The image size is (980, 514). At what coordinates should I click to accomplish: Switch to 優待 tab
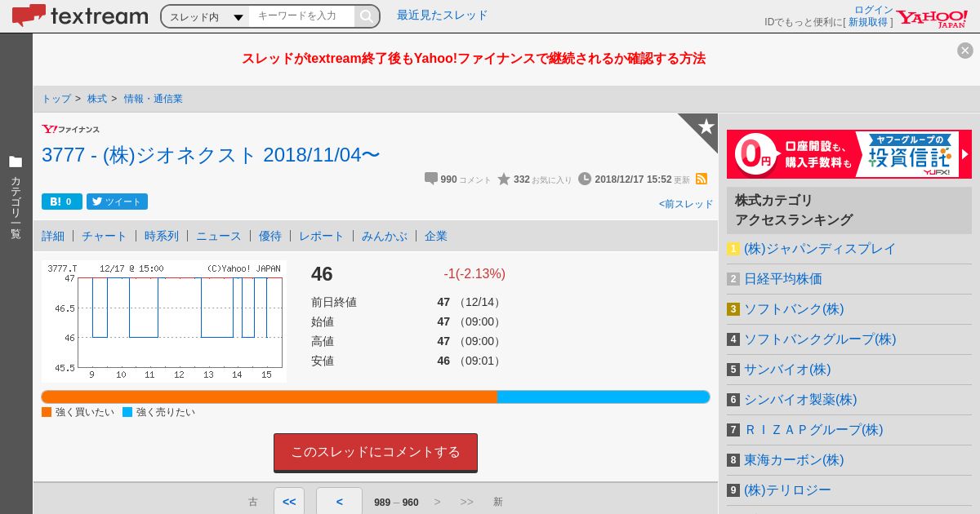(270, 236)
